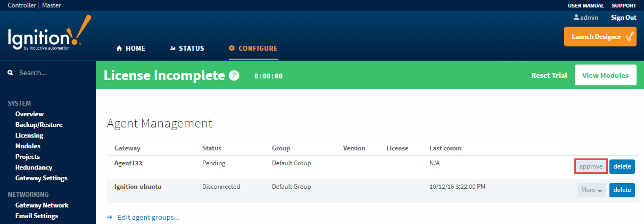Switch to the Status tab
This screenshot has height=224, width=644.
pos(187,48)
